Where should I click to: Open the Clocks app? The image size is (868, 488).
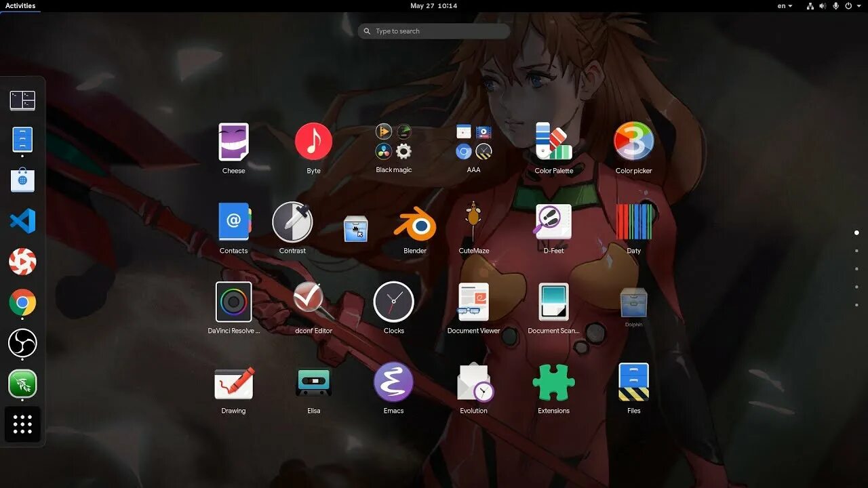click(393, 302)
